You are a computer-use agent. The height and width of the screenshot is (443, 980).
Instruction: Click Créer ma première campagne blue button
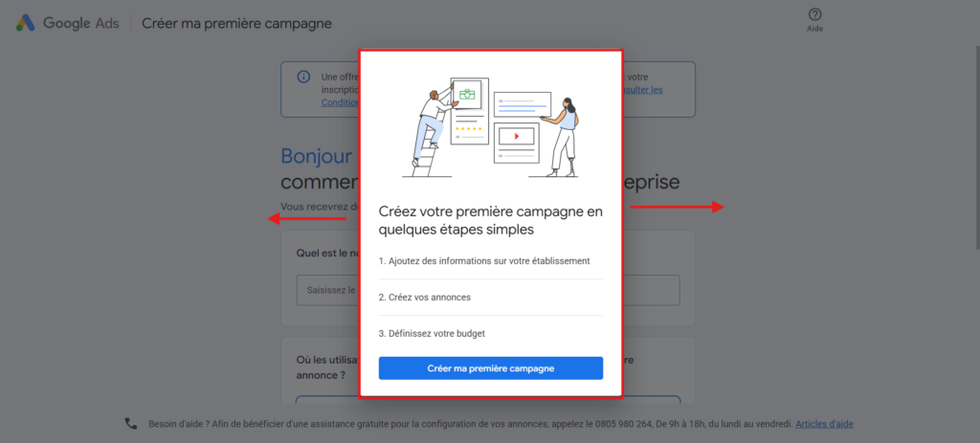491,368
